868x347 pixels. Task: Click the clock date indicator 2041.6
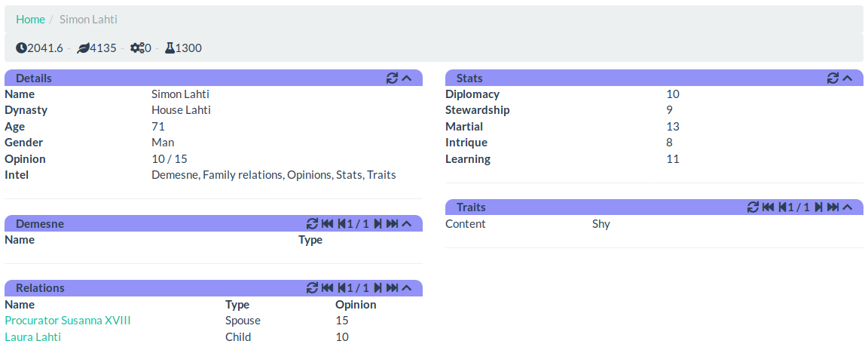pyautogui.click(x=39, y=48)
